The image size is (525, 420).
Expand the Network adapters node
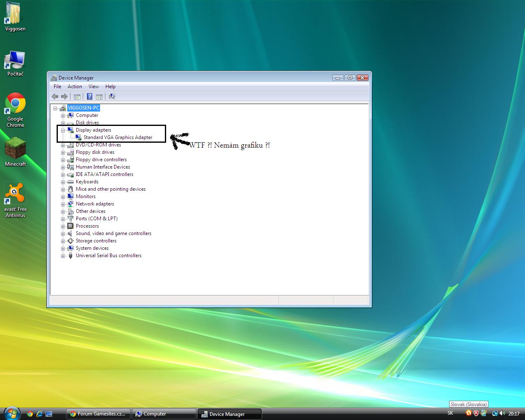[63, 204]
